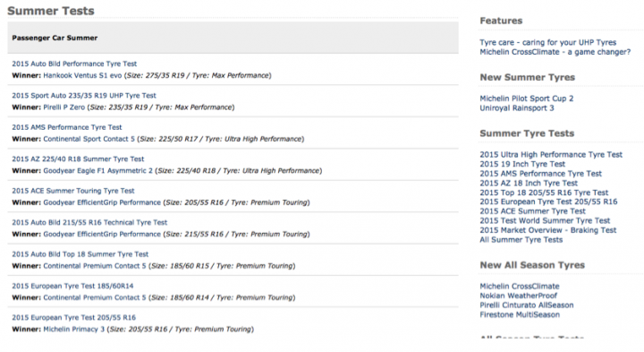This screenshot has width=644, height=352.
Task: Open 2015 AZ 18 Inch Tyre Test
Action: coord(529,183)
